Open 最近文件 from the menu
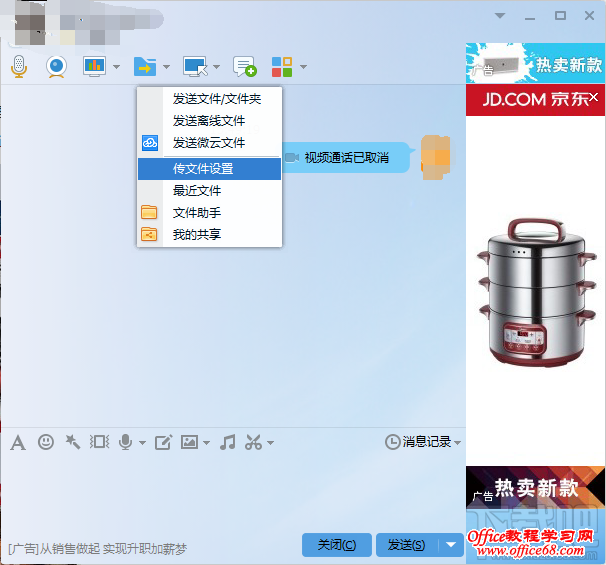 coord(209,191)
